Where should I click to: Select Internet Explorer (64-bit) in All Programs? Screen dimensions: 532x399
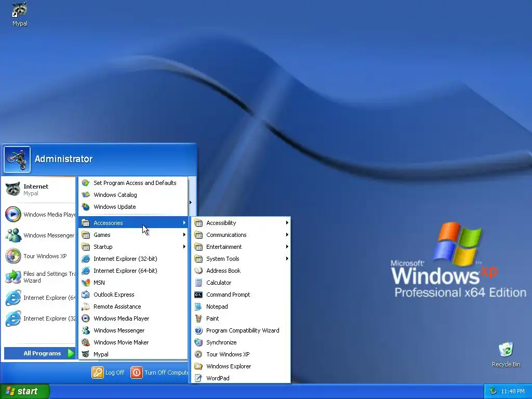(x=134, y=271)
